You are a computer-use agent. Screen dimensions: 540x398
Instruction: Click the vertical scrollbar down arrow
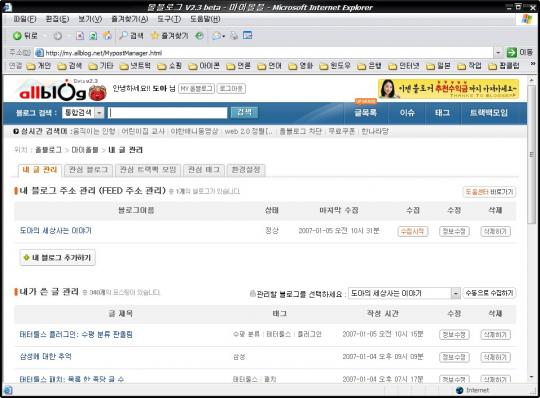click(532, 377)
